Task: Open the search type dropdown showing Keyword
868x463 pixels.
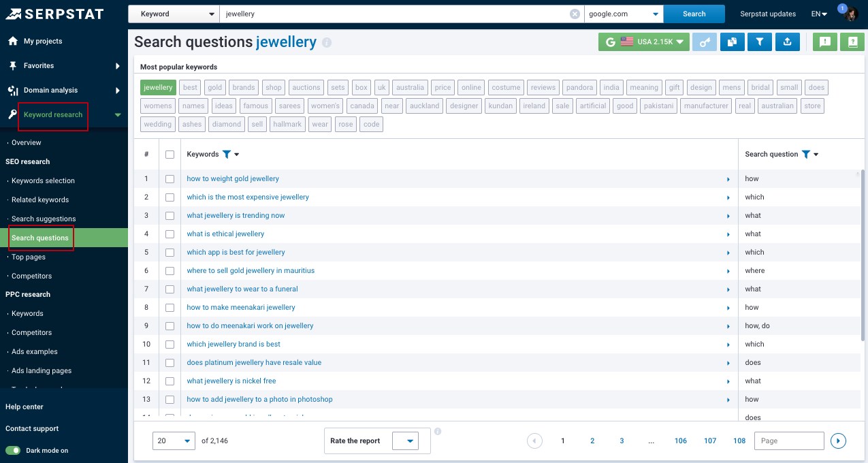Action: point(174,13)
